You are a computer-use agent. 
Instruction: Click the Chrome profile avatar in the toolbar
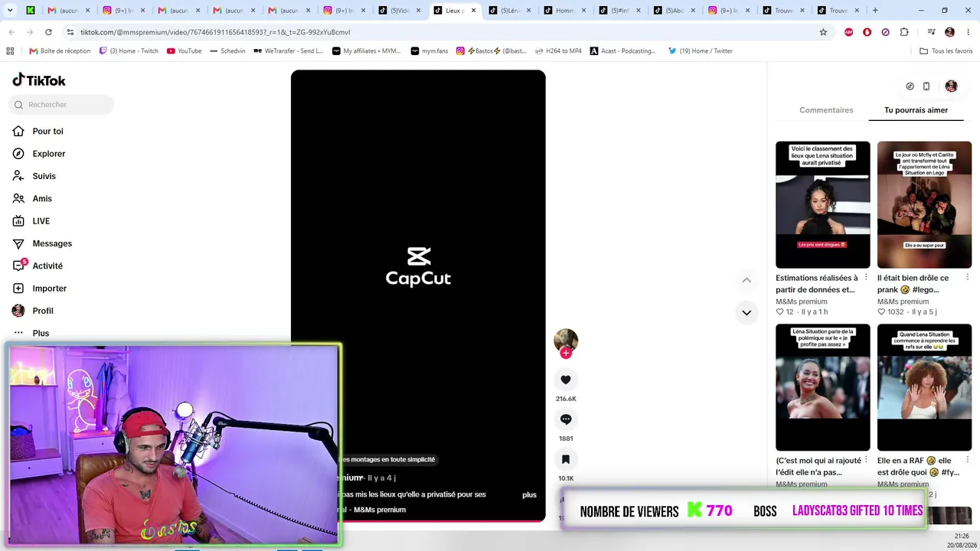click(949, 32)
